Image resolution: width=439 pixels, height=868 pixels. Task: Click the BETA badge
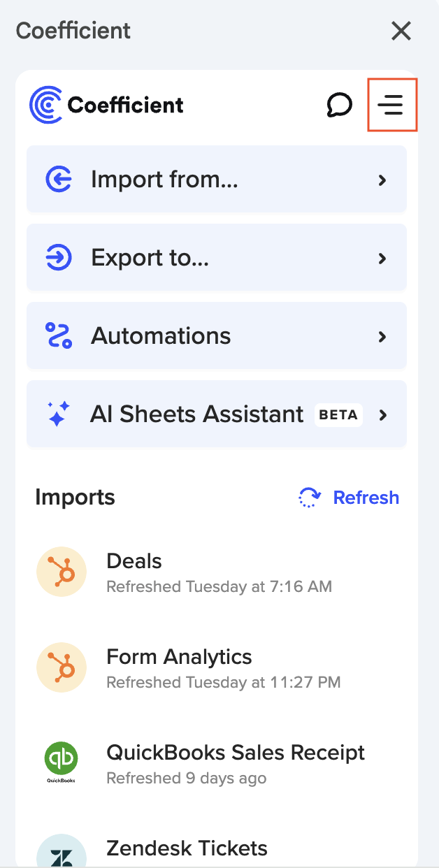point(338,414)
